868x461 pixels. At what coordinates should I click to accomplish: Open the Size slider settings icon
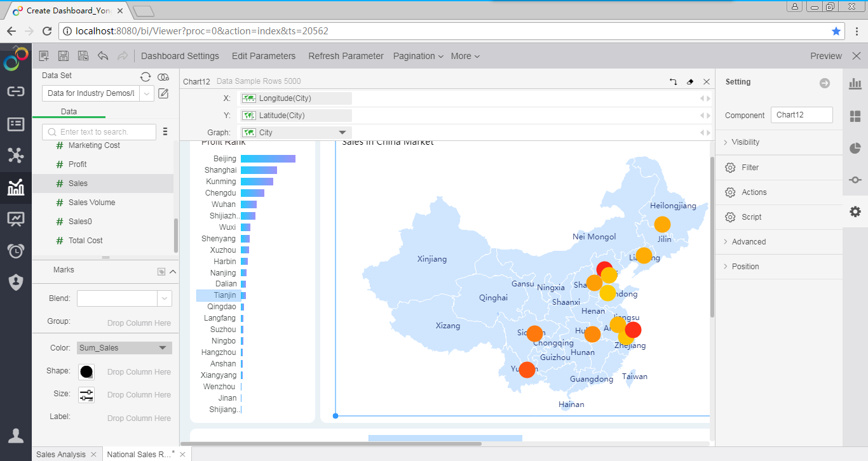tap(86, 395)
